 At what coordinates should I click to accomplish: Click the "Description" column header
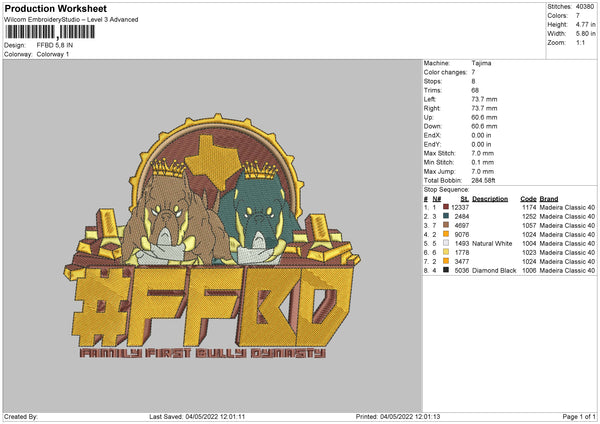pos(490,199)
